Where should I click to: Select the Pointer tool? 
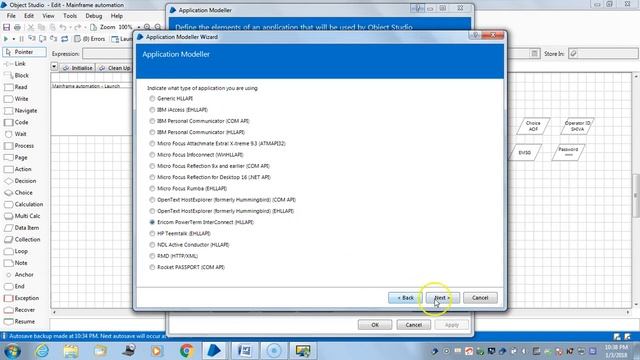24,52
